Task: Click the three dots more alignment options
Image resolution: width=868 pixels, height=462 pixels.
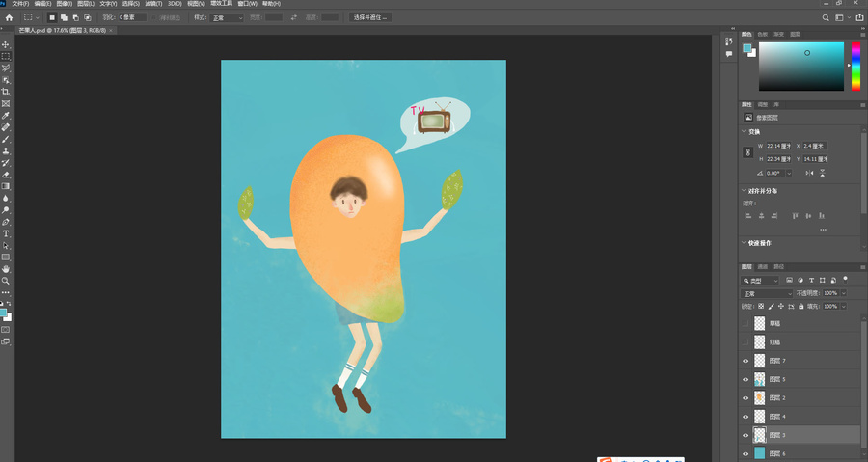Action: 824,229
